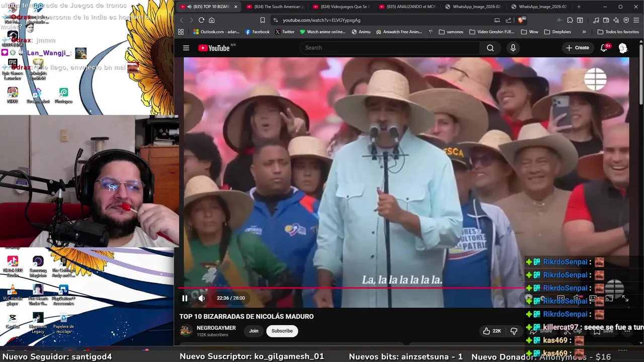Click the video title TOP 10 BIZARRADAS
644x362 pixels.
tap(247, 316)
